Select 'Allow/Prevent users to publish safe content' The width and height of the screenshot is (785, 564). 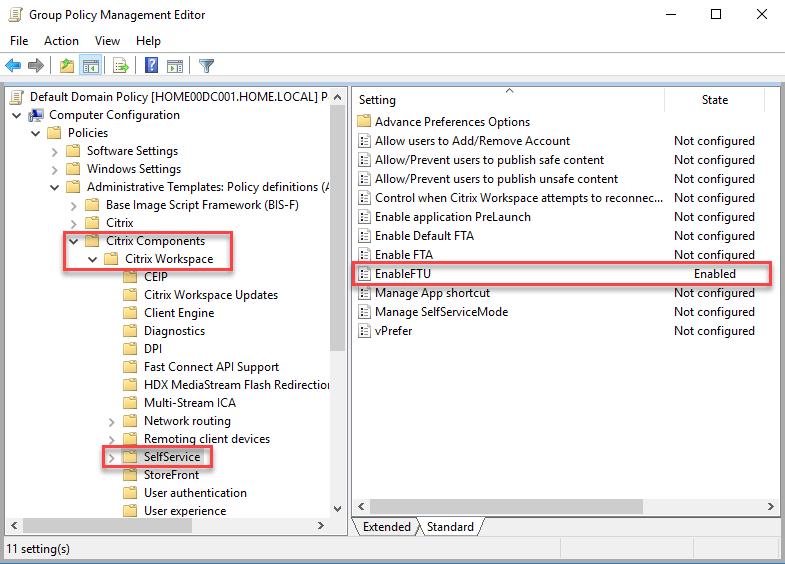click(x=489, y=160)
